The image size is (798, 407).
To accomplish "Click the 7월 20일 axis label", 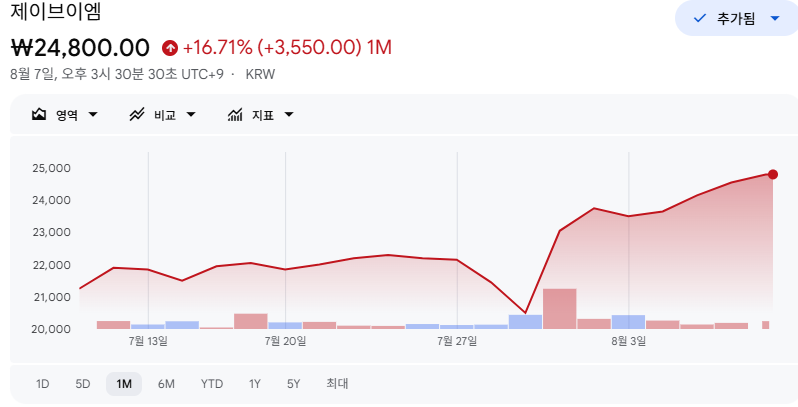I will tap(286, 341).
